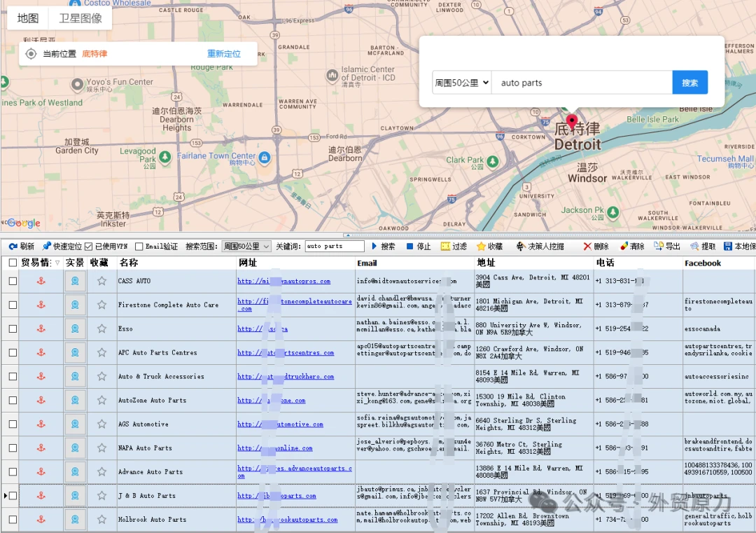Open street view icon for AutoZone Auto Parts
The height and width of the screenshot is (533, 756).
75,401
